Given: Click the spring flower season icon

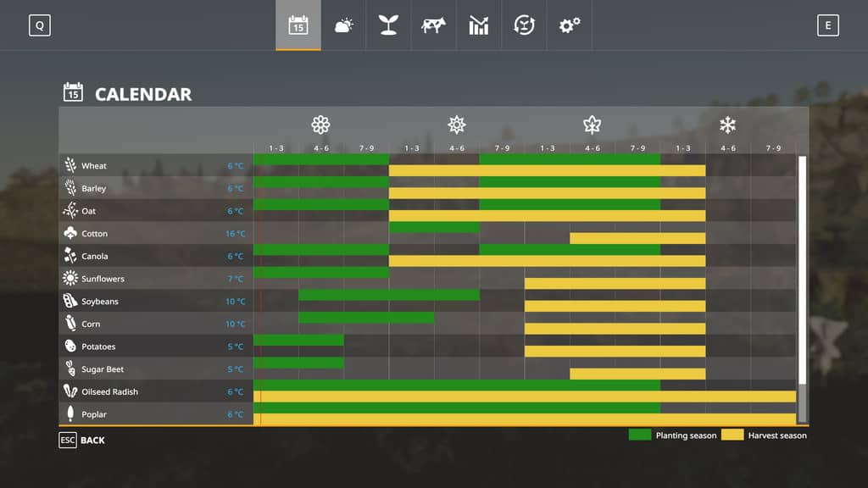Looking at the screenshot, I should coord(320,125).
